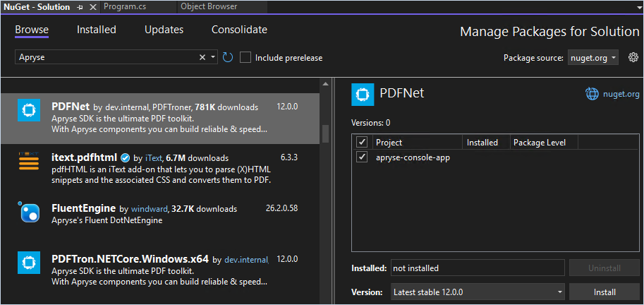
Task: Click the package list scrollbar thumb
Action: click(325, 133)
